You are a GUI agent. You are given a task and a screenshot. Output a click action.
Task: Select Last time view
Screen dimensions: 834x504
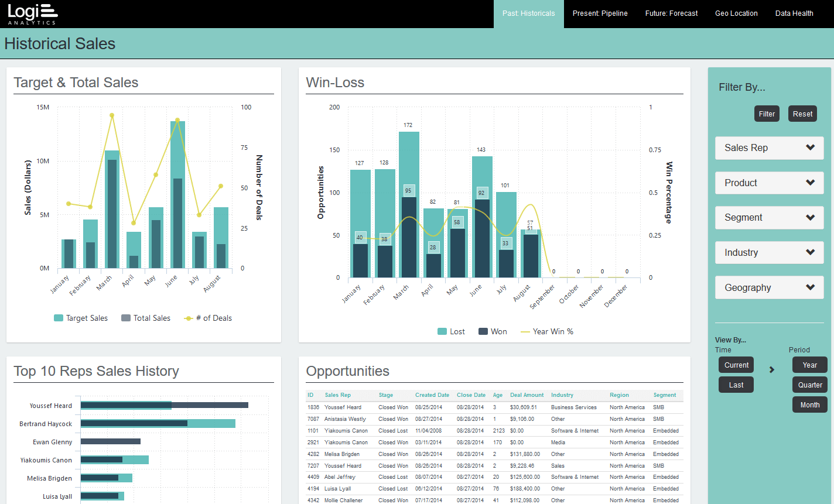736,385
